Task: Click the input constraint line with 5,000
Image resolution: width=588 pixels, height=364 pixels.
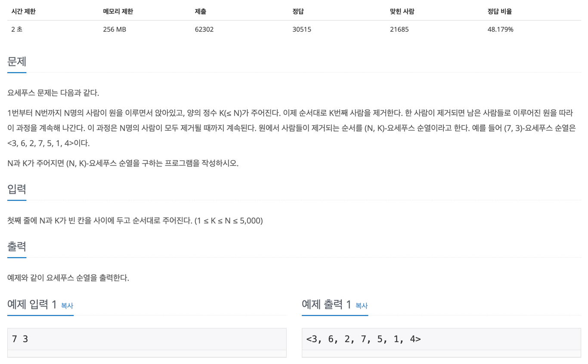Action: click(135, 221)
